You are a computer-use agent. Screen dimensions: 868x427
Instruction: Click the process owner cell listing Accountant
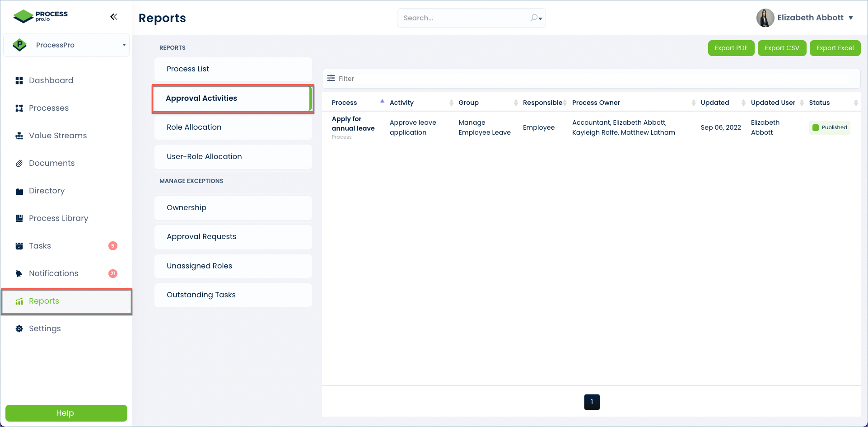tap(624, 127)
